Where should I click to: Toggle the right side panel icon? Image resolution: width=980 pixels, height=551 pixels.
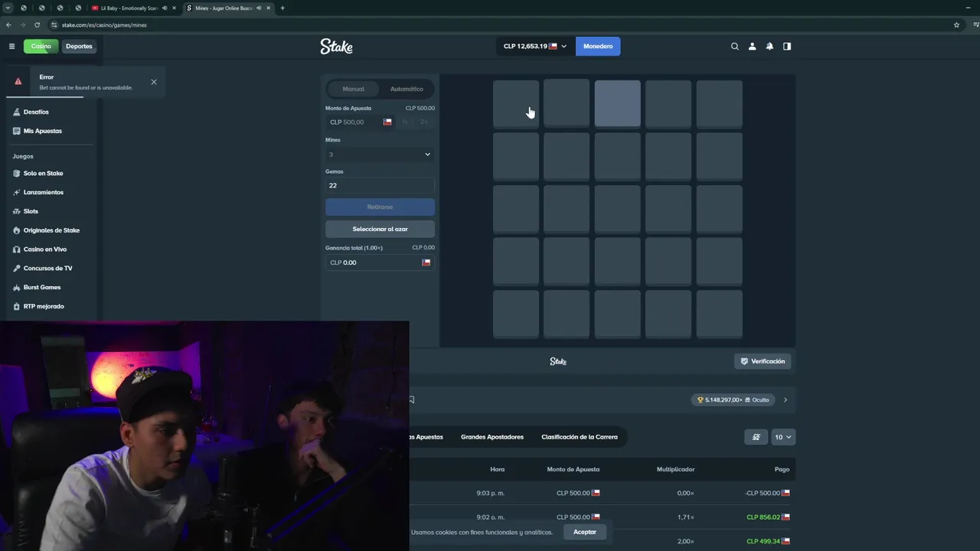(x=787, y=46)
